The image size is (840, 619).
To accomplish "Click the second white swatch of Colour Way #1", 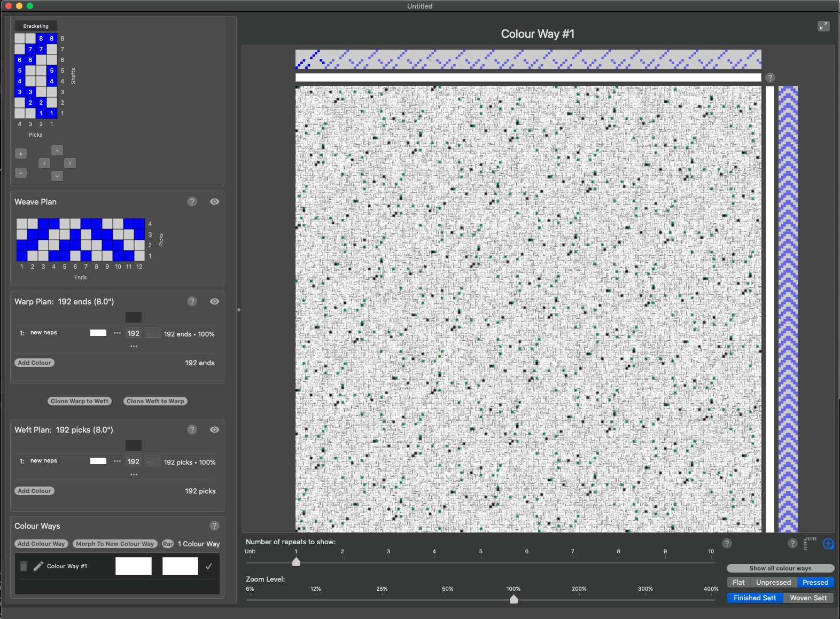I will click(x=180, y=566).
